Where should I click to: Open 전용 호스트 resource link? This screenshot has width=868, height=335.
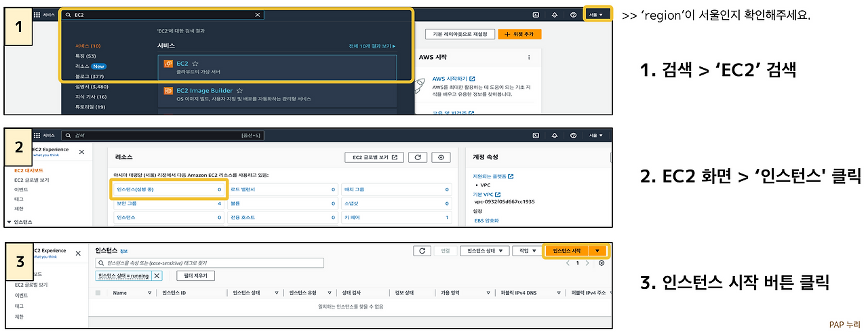241,218
